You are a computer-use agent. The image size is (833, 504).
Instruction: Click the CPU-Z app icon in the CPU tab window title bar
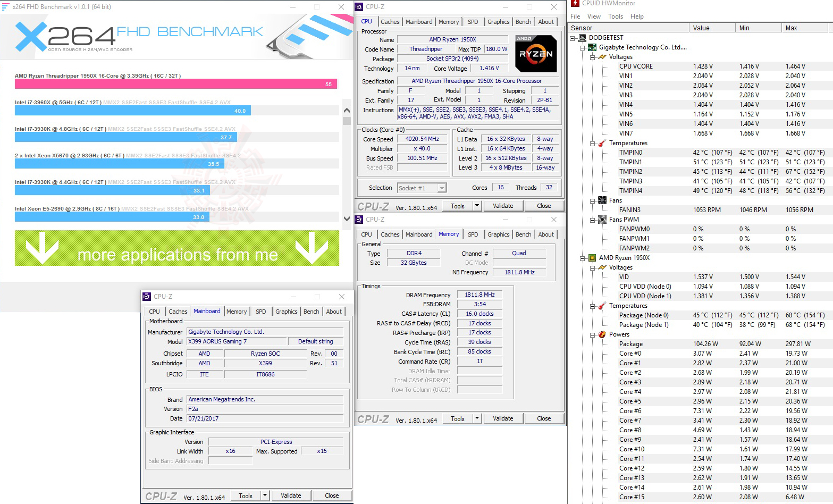pyautogui.click(x=359, y=7)
